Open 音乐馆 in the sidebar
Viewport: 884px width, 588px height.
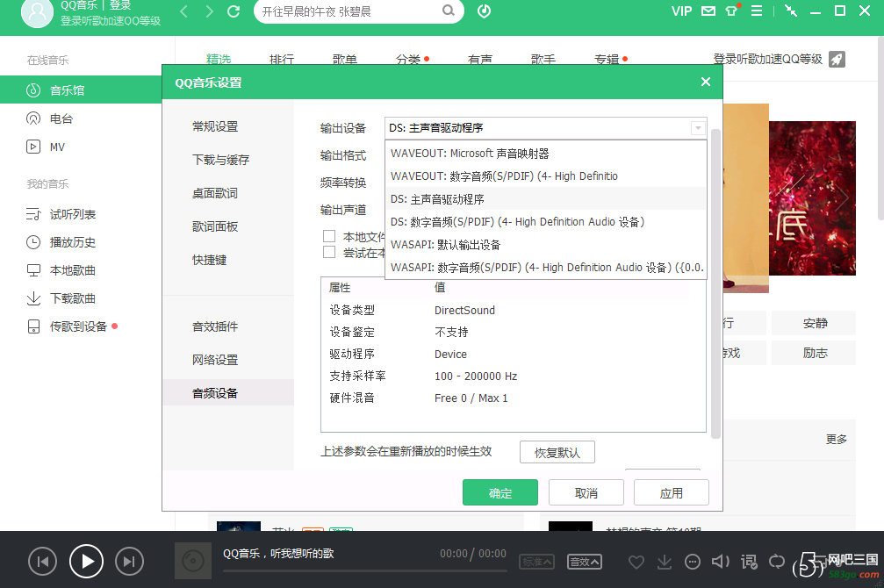point(81,90)
